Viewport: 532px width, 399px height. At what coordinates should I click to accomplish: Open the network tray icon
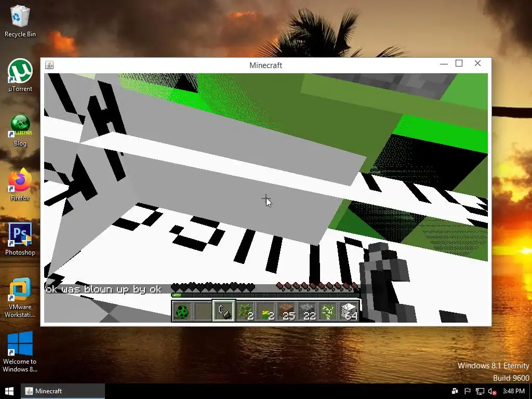point(480,391)
